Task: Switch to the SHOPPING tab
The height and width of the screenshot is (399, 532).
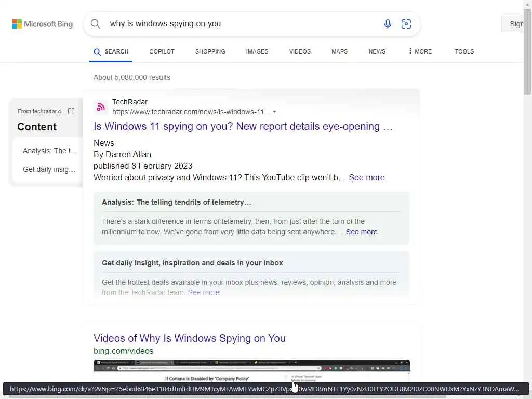Action: (210, 51)
